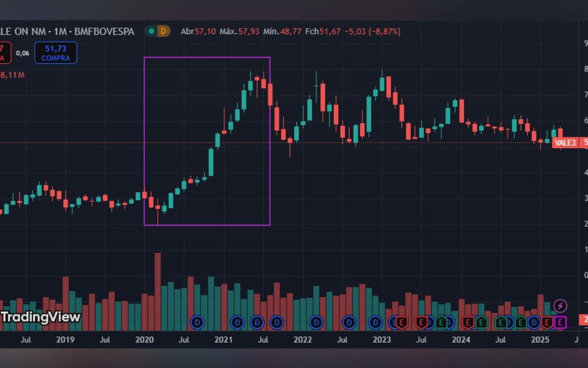
Task: Open red earnings marker nearest 2024 label
Action: tap(468, 322)
